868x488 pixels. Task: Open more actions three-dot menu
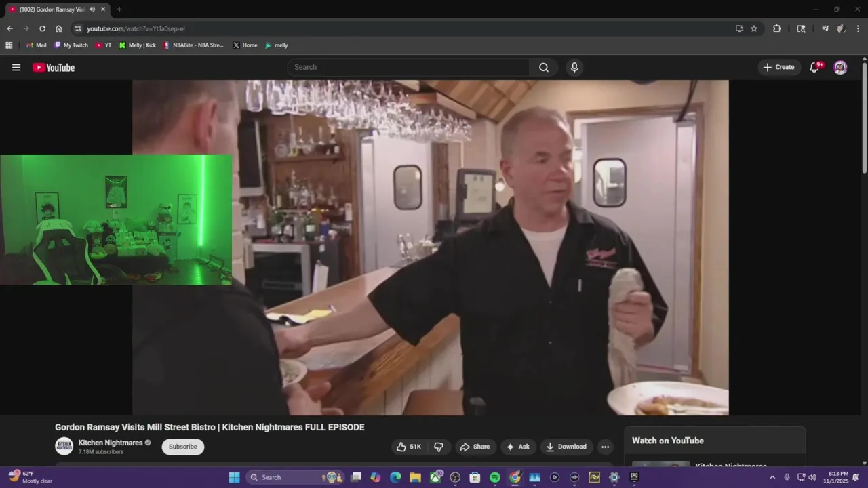605,447
